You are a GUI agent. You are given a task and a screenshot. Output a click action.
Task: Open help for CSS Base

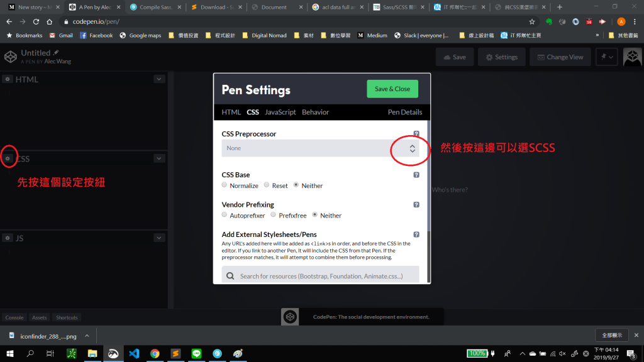[x=416, y=175]
